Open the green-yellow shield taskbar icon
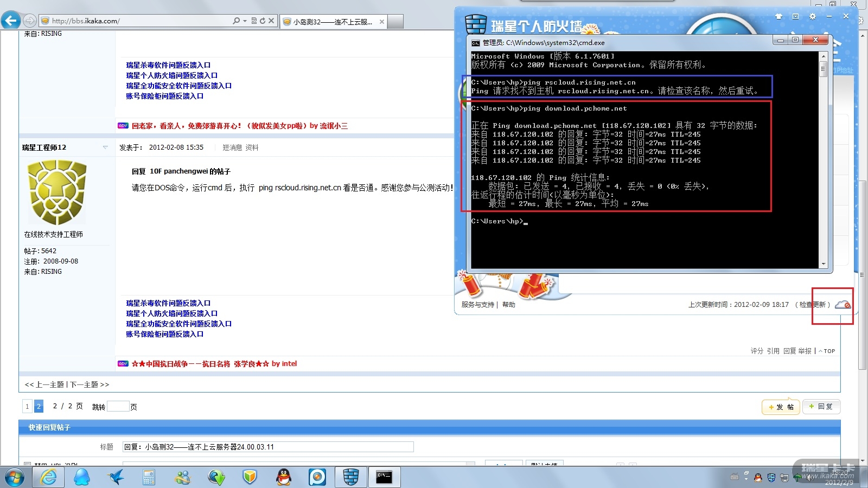Viewport: 868px width, 488px height. 250,477
